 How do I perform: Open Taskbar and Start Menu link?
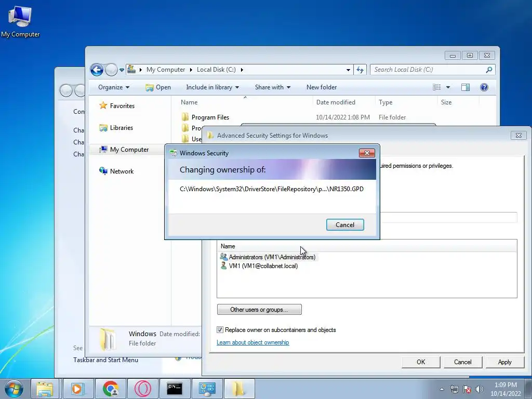pos(105,360)
